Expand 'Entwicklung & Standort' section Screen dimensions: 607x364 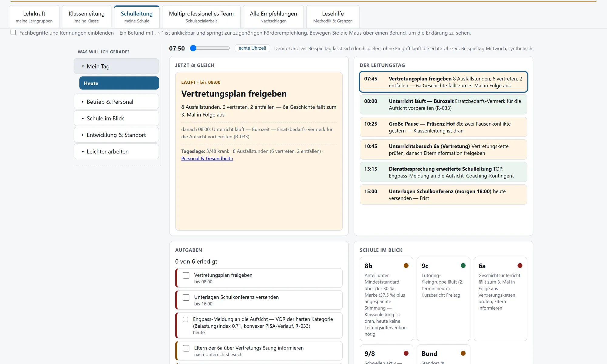[x=116, y=135]
